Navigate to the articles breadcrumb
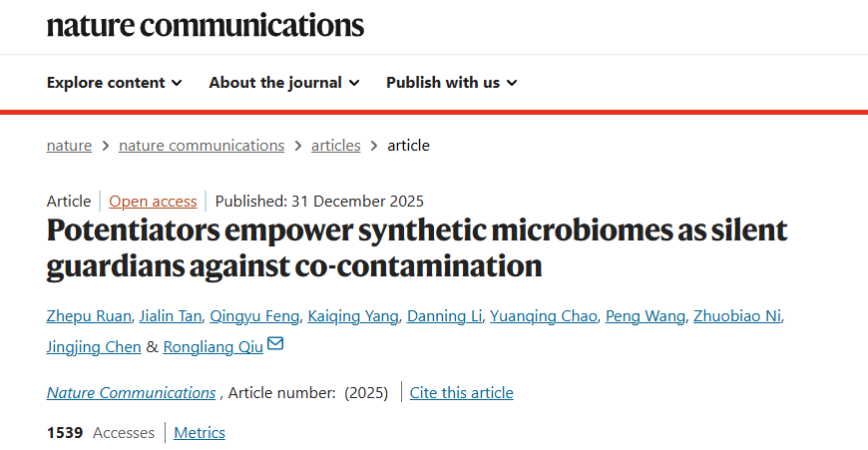The width and height of the screenshot is (868, 450). point(335,146)
